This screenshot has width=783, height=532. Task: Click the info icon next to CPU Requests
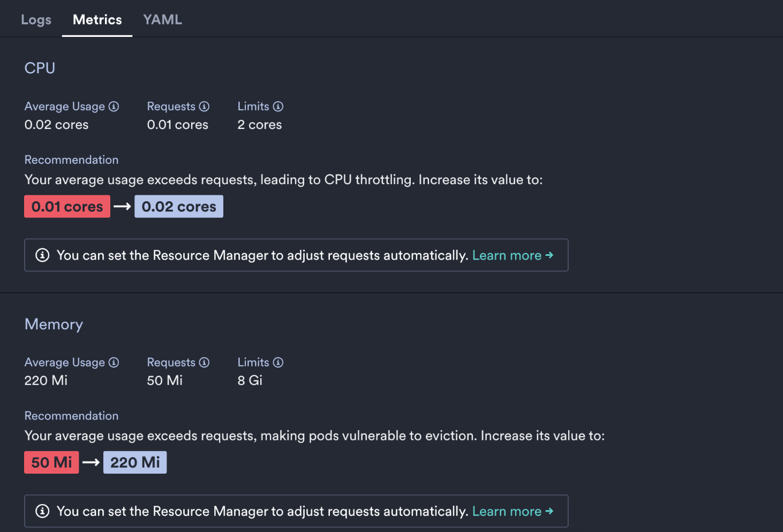(205, 106)
